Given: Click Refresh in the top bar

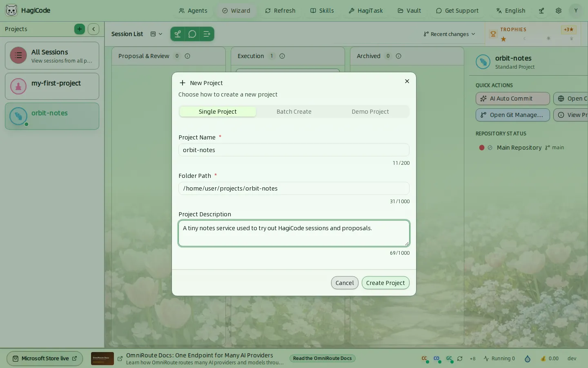Looking at the screenshot, I should tap(280, 11).
